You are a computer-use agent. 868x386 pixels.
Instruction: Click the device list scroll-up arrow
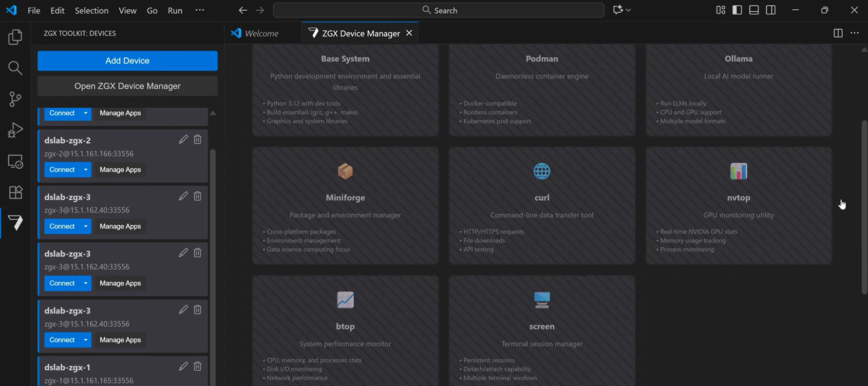click(213, 113)
